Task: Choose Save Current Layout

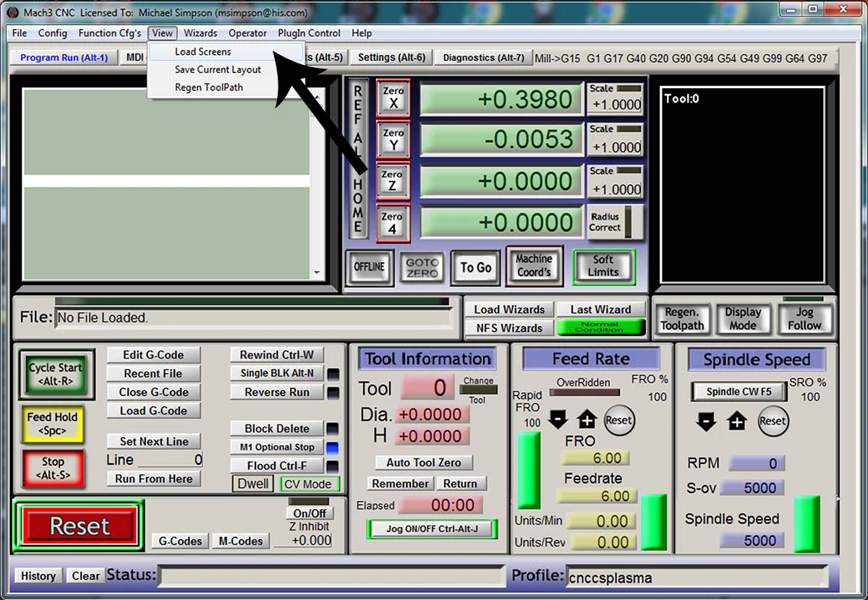Action: pyautogui.click(x=225, y=69)
